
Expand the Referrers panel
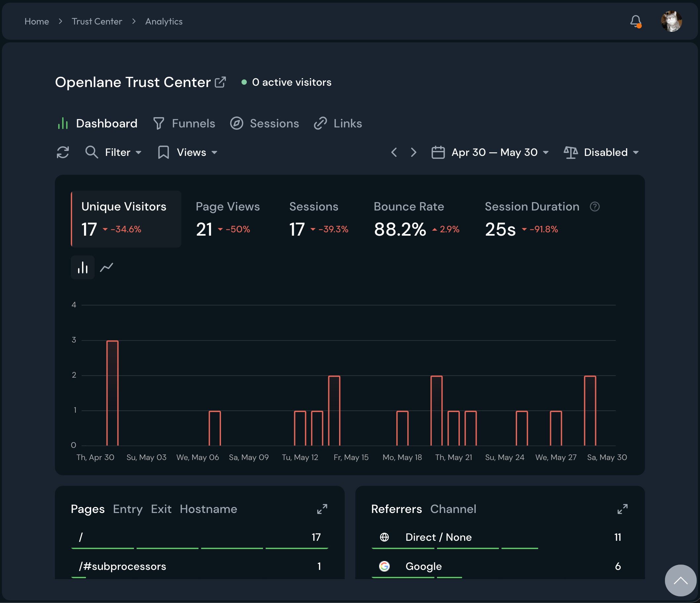tap(622, 509)
